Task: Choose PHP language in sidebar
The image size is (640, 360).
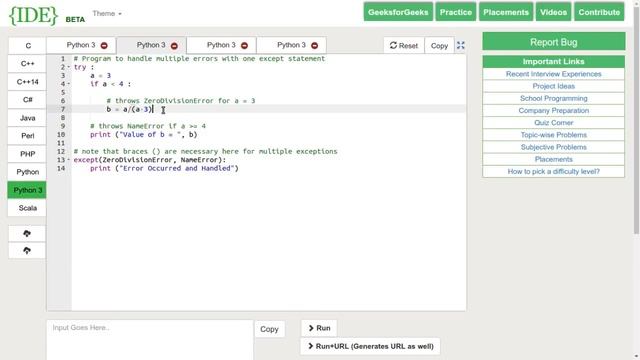Action: click(28, 154)
